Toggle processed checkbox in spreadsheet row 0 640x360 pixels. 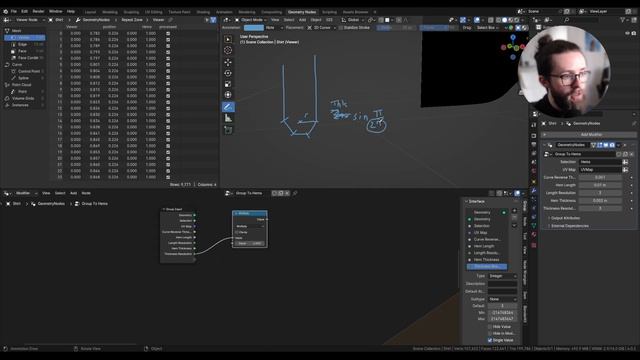168,33
